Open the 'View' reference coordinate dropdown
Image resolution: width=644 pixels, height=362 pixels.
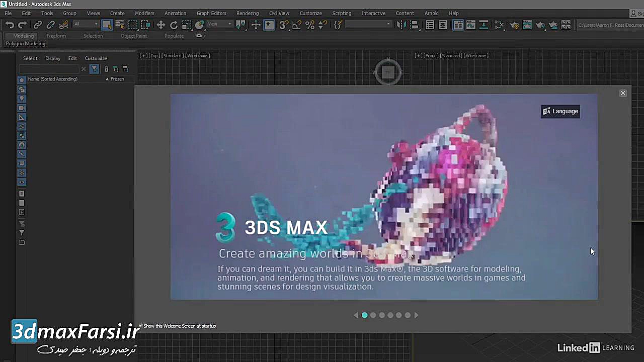[220, 24]
